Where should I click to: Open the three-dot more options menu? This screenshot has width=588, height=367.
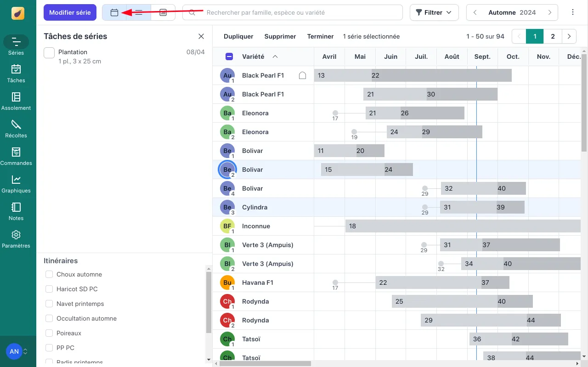click(x=573, y=12)
